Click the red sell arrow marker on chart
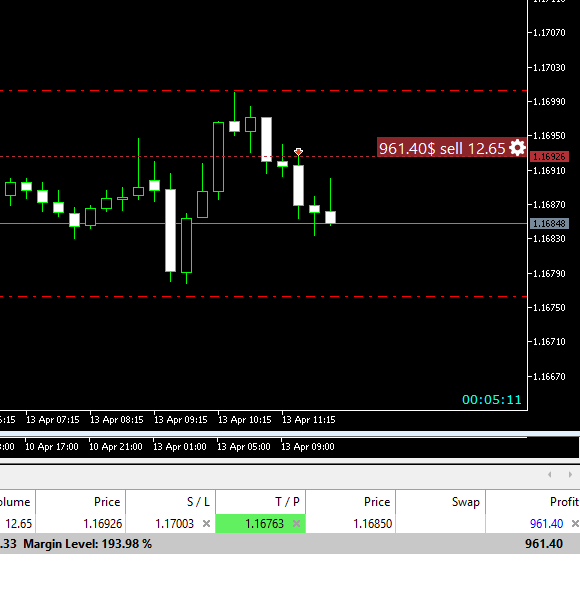Image resolution: width=580 pixels, height=589 pixels. coord(298,152)
